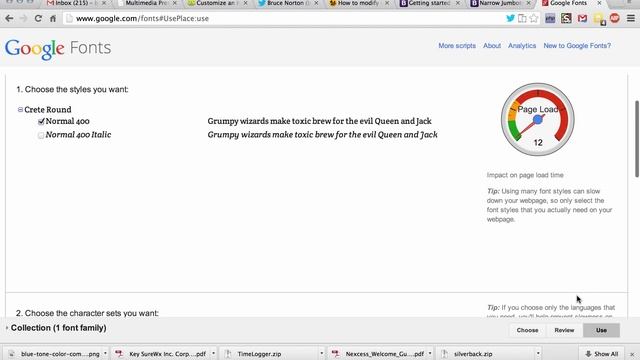Open dropdown arrow for TimeLogger.zip download
Image resolution: width=640 pixels, height=360 pixels.
[x=322, y=353]
